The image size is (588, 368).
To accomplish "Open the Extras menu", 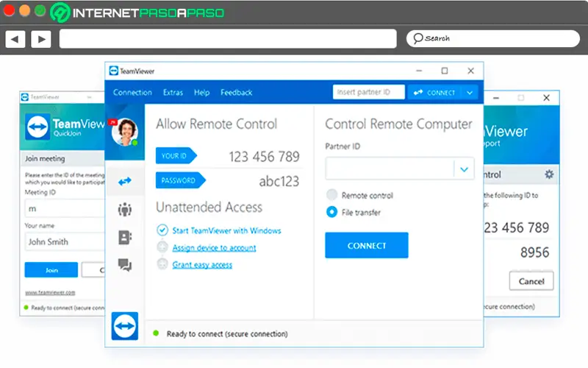I will tap(173, 93).
